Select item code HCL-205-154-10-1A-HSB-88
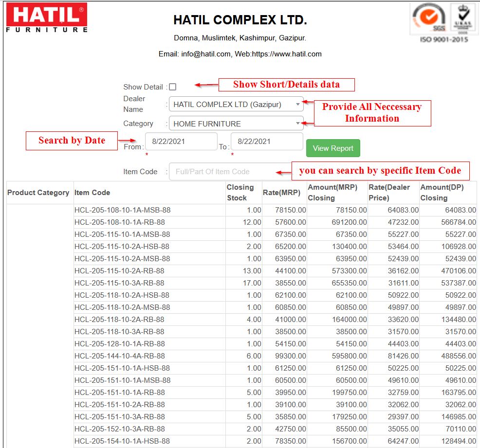The width and height of the screenshot is (480, 448). click(122, 441)
